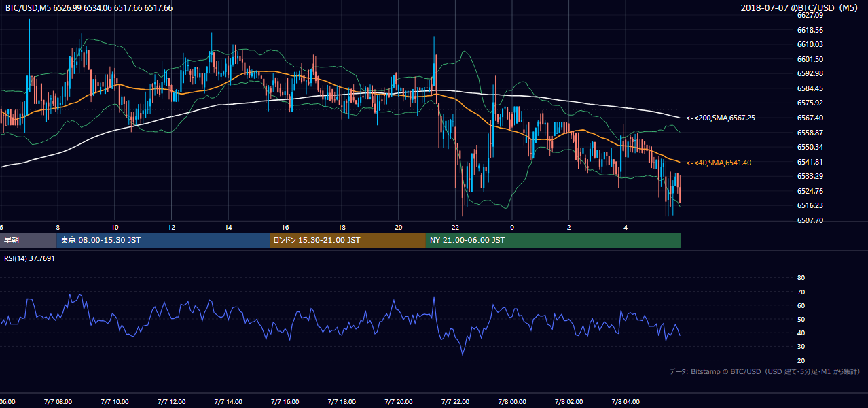Click the 7/8 04:00 date axis label
The width and height of the screenshot is (868, 408).
tap(626, 402)
